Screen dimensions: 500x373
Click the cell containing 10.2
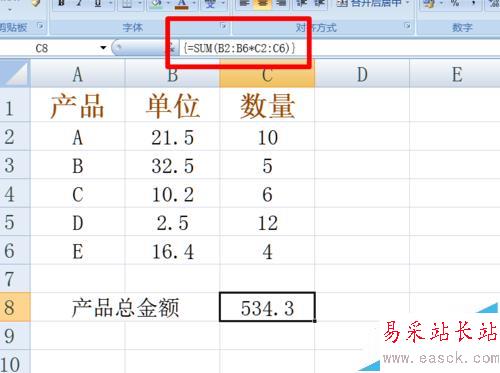pos(172,193)
